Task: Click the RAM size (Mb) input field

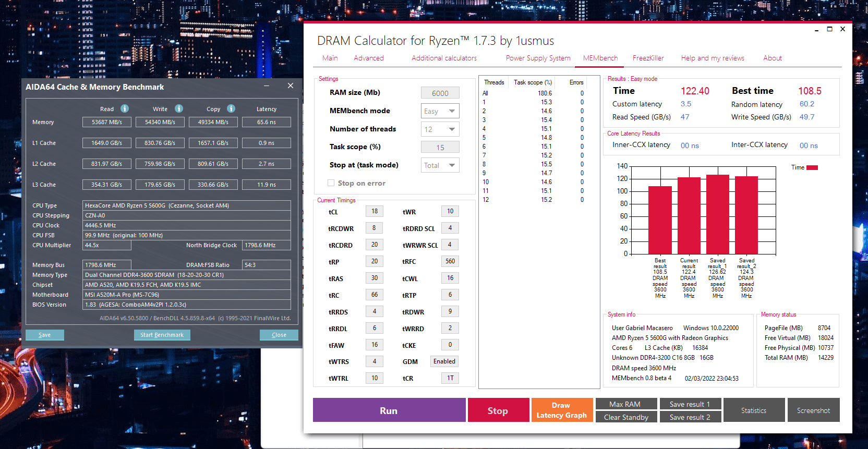Action: 440,93
